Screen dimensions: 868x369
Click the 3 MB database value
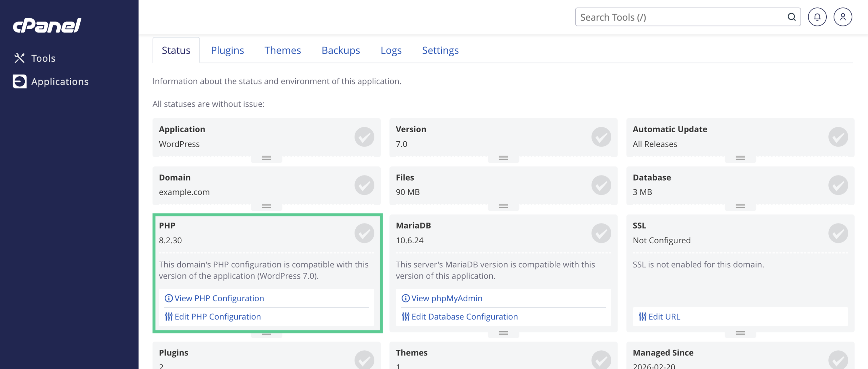coord(642,192)
